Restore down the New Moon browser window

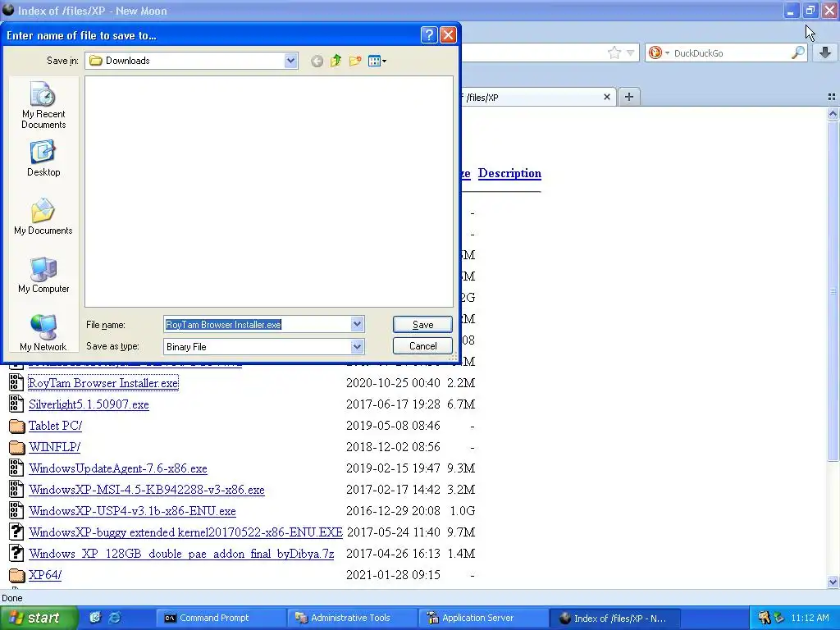coord(810,11)
